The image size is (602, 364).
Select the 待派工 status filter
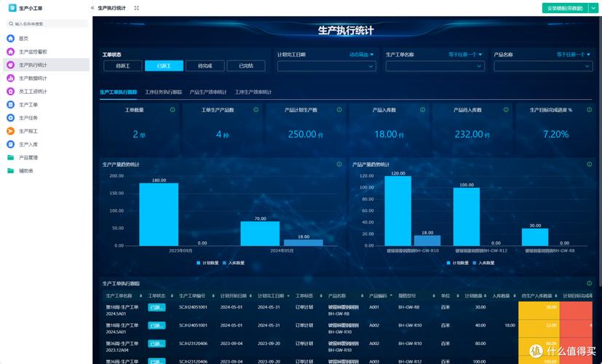pyautogui.click(x=123, y=66)
